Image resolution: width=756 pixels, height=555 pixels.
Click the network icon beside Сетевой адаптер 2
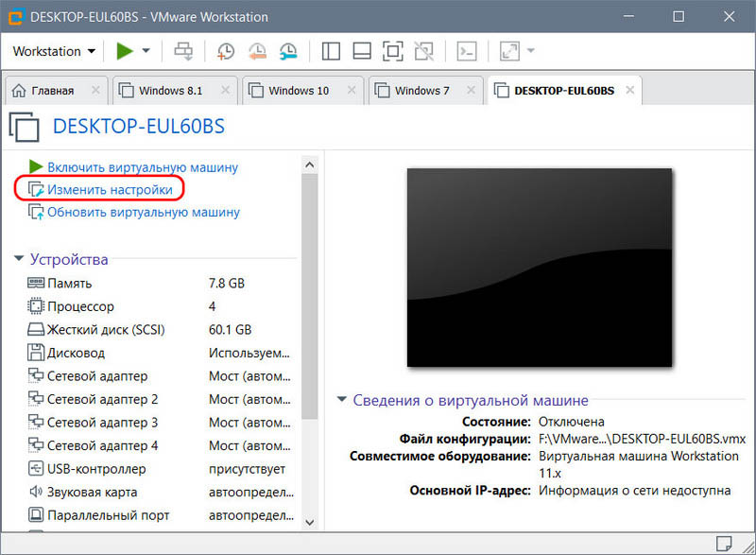click(x=36, y=398)
